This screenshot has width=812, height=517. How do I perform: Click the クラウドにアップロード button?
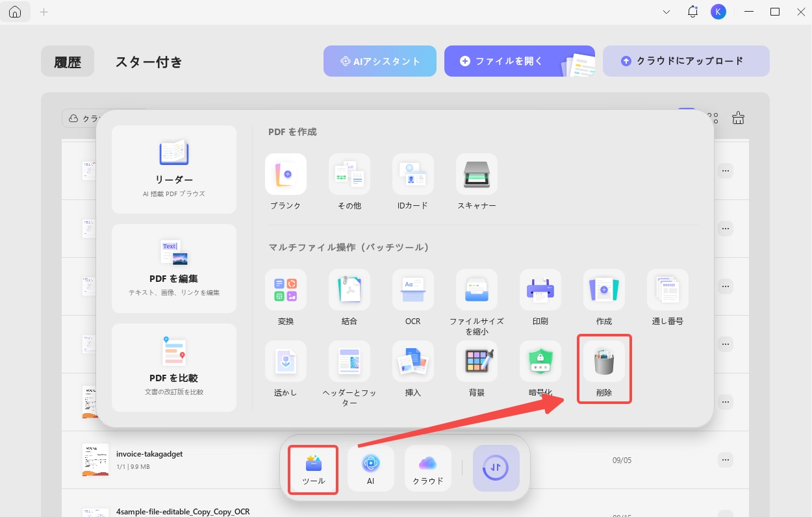point(686,61)
